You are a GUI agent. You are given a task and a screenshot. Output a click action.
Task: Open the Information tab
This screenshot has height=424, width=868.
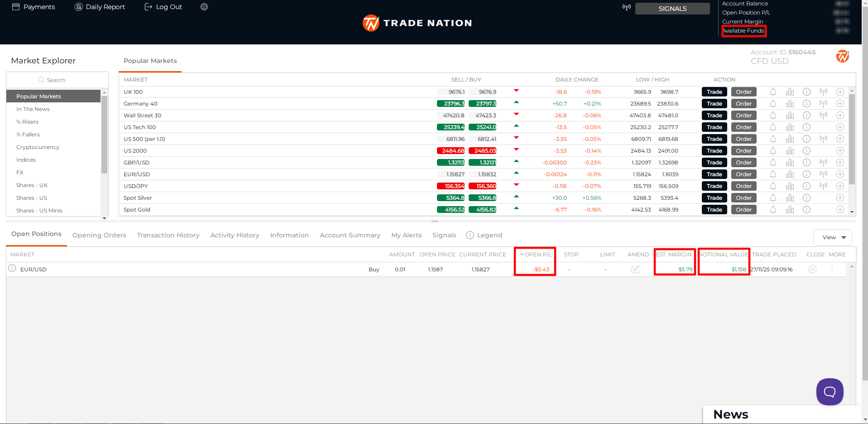[x=289, y=235]
